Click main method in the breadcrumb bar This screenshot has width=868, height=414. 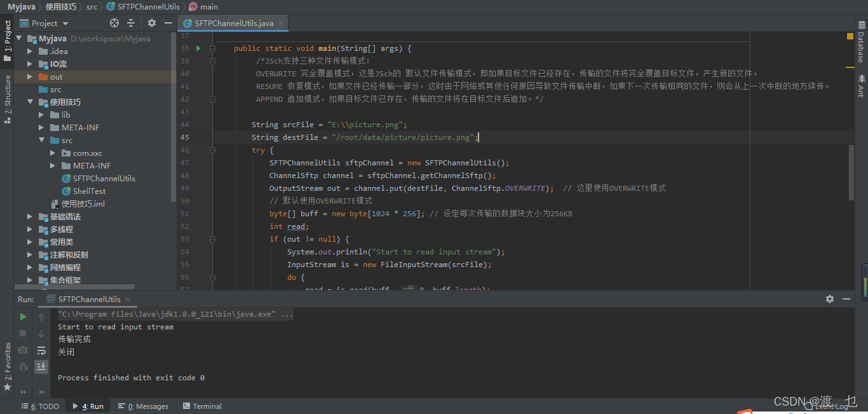(x=203, y=6)
